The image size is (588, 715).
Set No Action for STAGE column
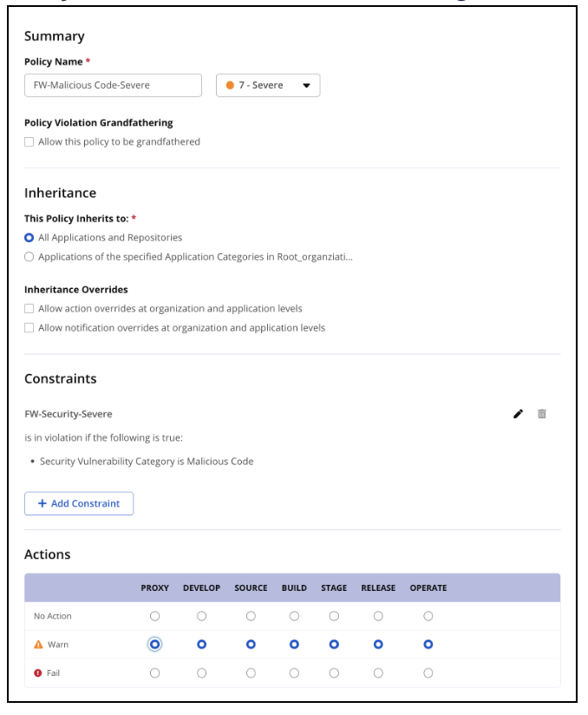[334, 616]
